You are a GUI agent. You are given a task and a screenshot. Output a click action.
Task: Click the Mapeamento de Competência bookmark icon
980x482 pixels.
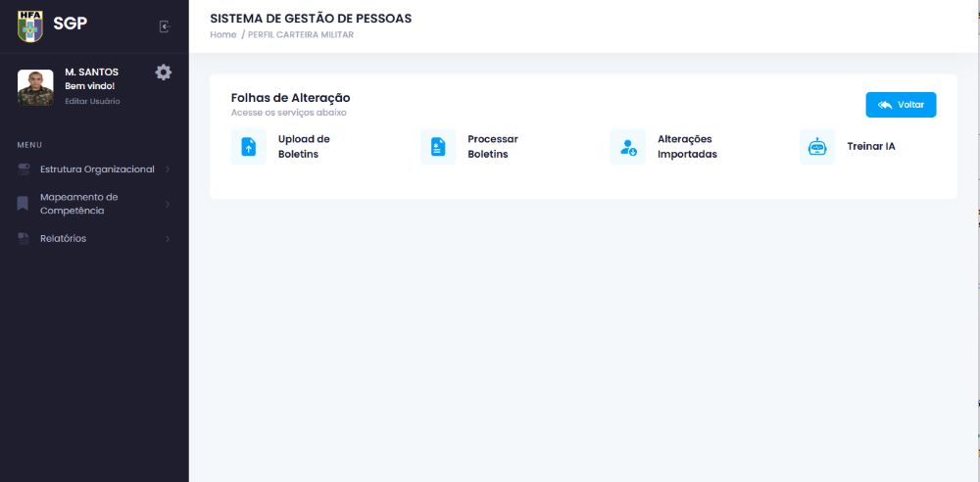24,204
